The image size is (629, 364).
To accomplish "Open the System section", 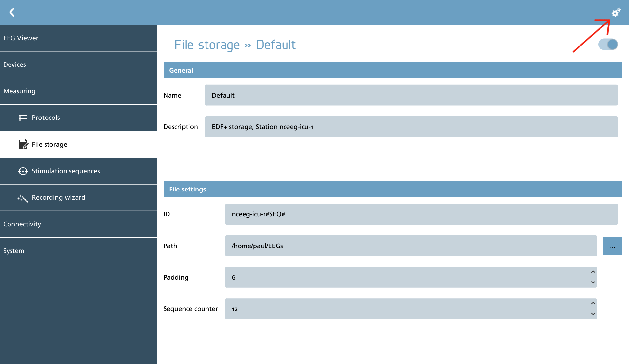I will point(79,251).
